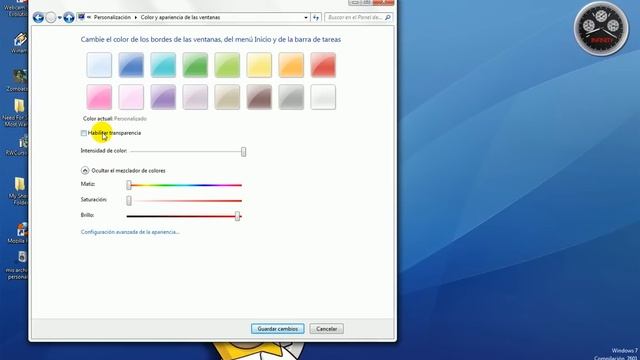Go back with the blue arrow

(38, 18)
